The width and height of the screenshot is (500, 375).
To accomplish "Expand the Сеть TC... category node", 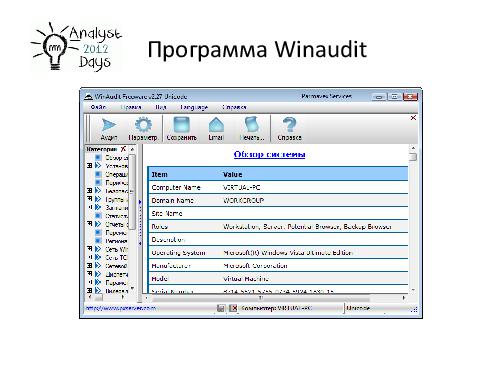I will [89, 257].
